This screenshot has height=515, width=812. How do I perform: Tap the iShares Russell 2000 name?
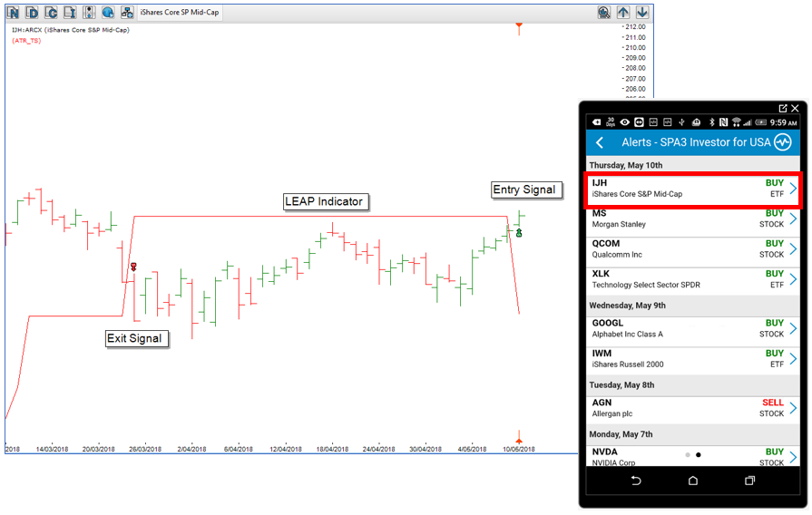(x=628, y=364)
